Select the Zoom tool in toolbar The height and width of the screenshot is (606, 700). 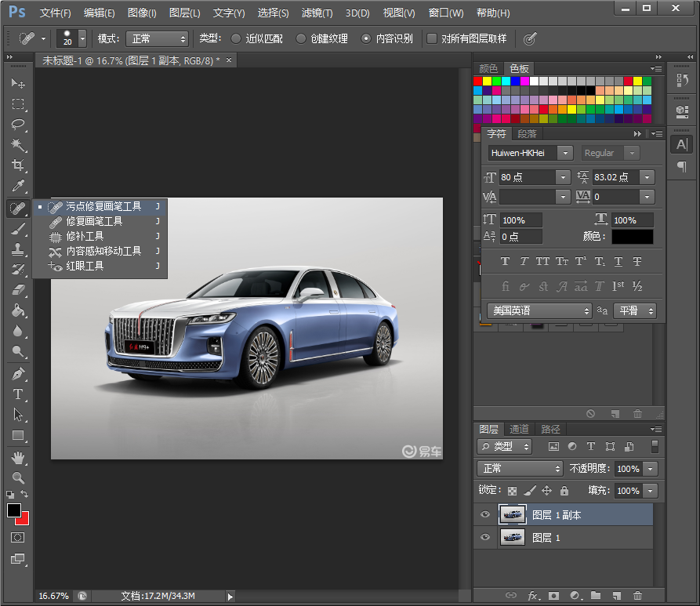click(x=18, y=477)
